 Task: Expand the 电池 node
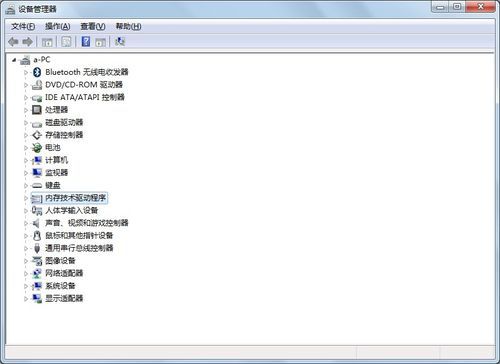coord(26,148)
